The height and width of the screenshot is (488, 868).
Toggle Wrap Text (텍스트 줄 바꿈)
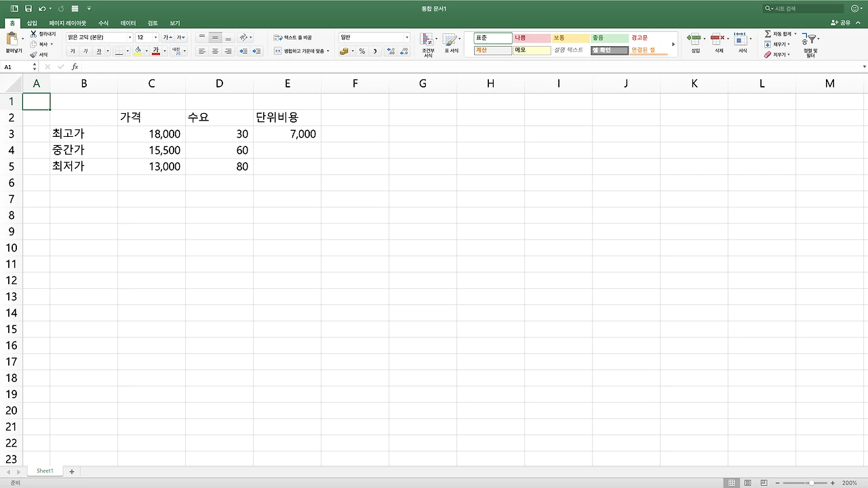coord(293,37)
